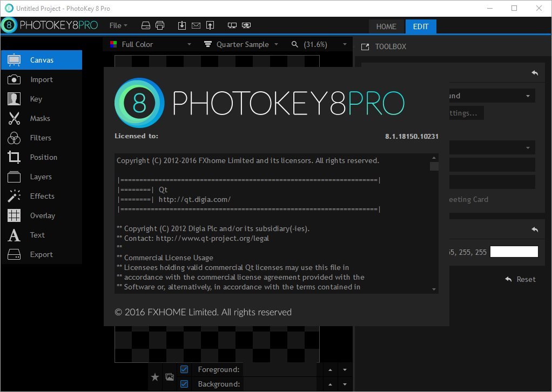
Task: Click '© 2016 FXHOME Limited' footer text
Action: click(203, 312)
